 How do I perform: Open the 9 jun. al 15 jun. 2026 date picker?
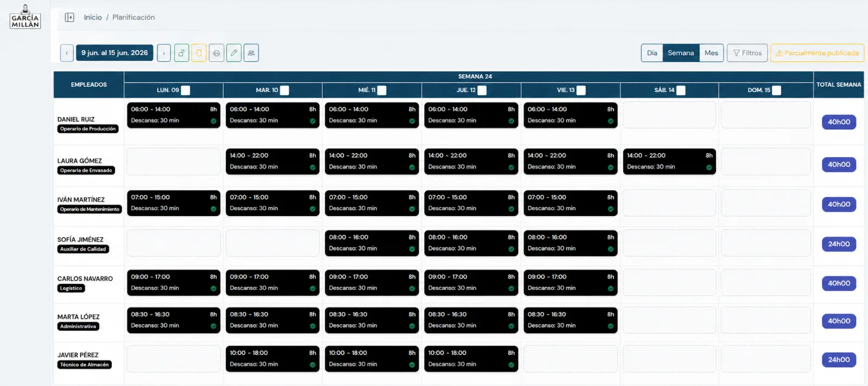coord(114,53)
